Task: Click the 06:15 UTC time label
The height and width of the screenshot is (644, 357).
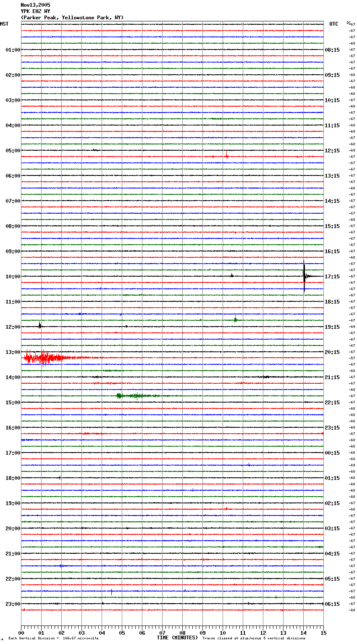Action: pos(332,604)
